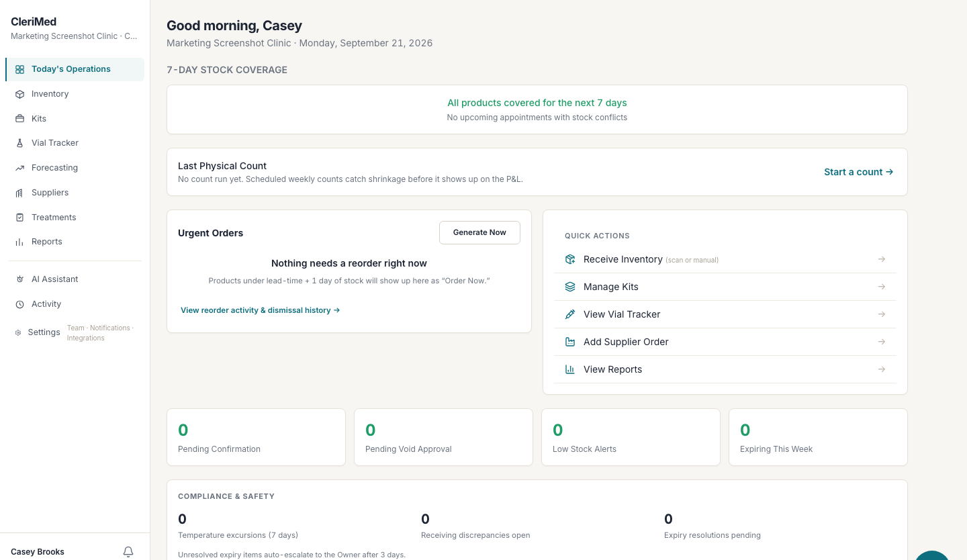
Task: Click the Today's Operations grid icon
Action: coord(19,69)
